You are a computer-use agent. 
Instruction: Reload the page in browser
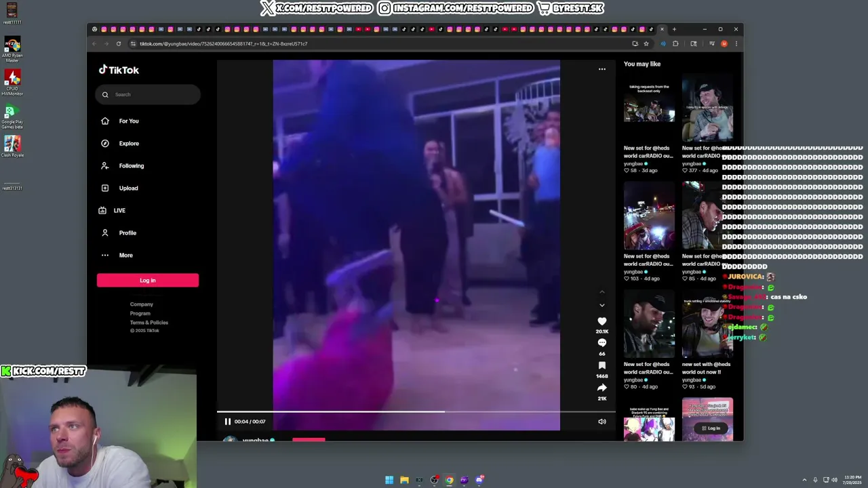119,43
